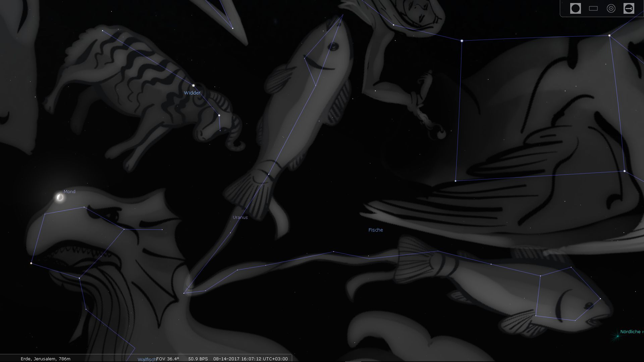Click the 'Uranus' planet label
The width and height of the screenshot is (644, 362).
240,217
